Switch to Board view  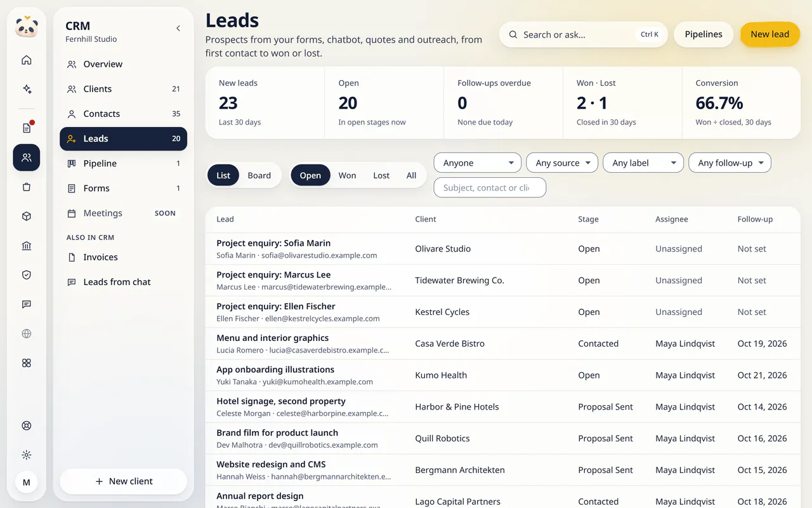point(259,175)
